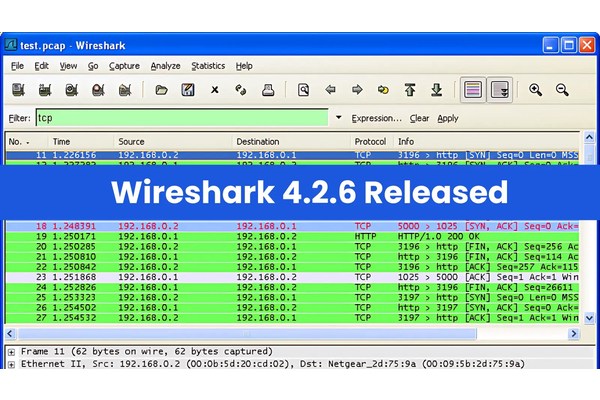Image resolution: width=600 pixels, height=400 pixels.
Task: Open the File menu
Action: 17,66
